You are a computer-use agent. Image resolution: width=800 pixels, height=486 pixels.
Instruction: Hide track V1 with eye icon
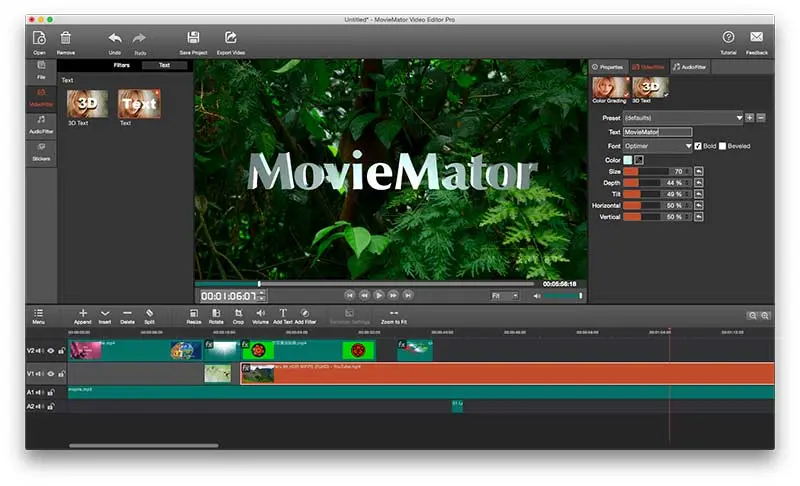point(51,374)
